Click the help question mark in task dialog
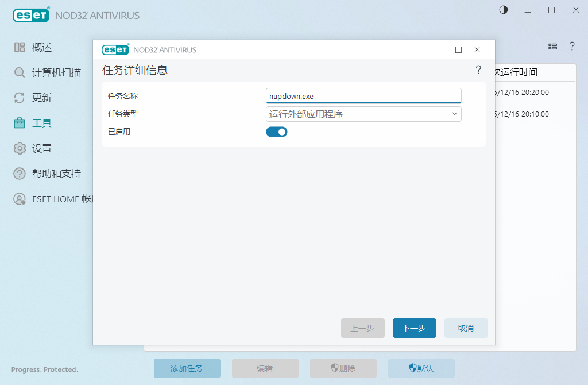 478,70
